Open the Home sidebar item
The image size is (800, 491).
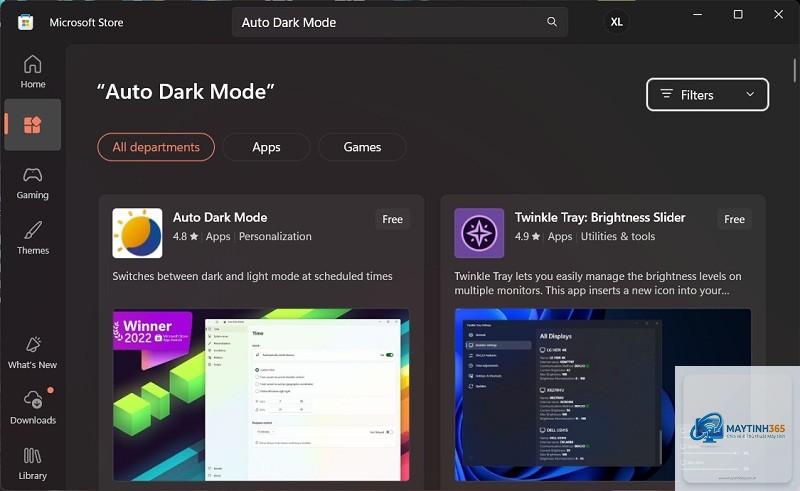[33, 71]
